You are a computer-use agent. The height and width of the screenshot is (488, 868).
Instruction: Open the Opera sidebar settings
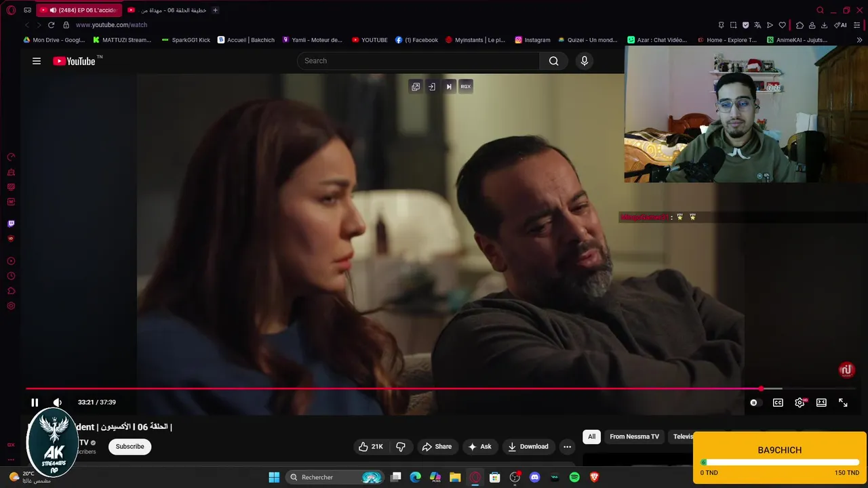(11, 306)
